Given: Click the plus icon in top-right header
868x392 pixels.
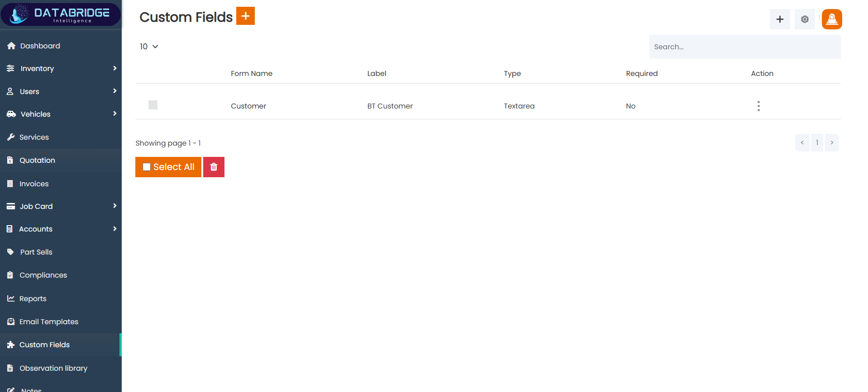Looking at the screenshot, I should (780, 19).
